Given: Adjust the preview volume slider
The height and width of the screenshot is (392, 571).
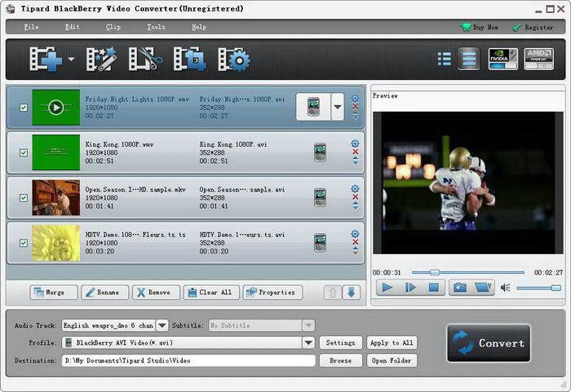Looking at the screenshot, I should [x=538, y=288].
